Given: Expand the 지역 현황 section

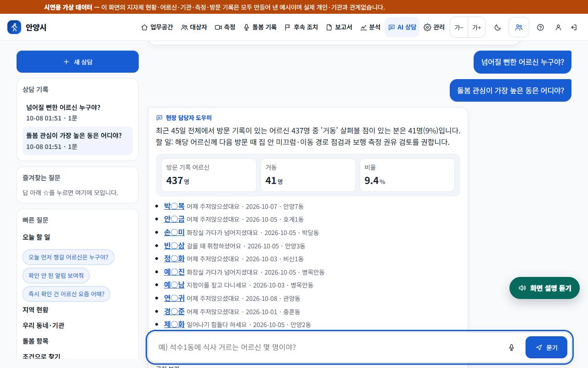Looking at the screenshot, I should [35, 310].
